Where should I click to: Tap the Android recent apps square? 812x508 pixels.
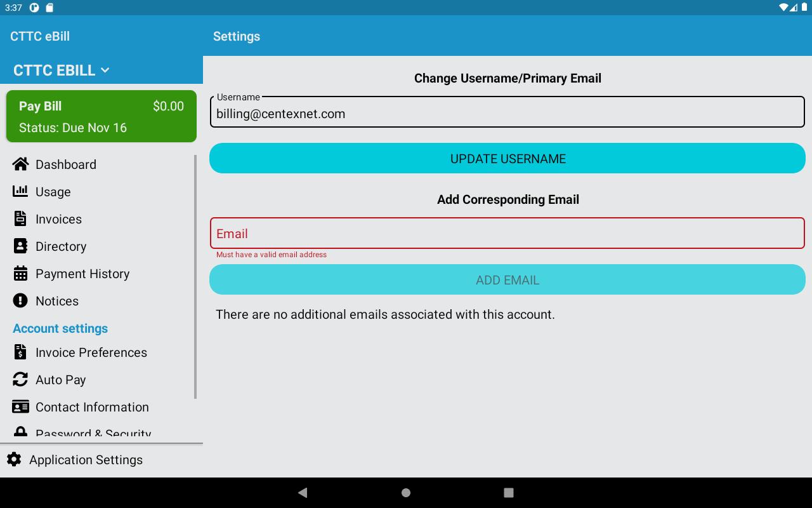tap(508, 492)
